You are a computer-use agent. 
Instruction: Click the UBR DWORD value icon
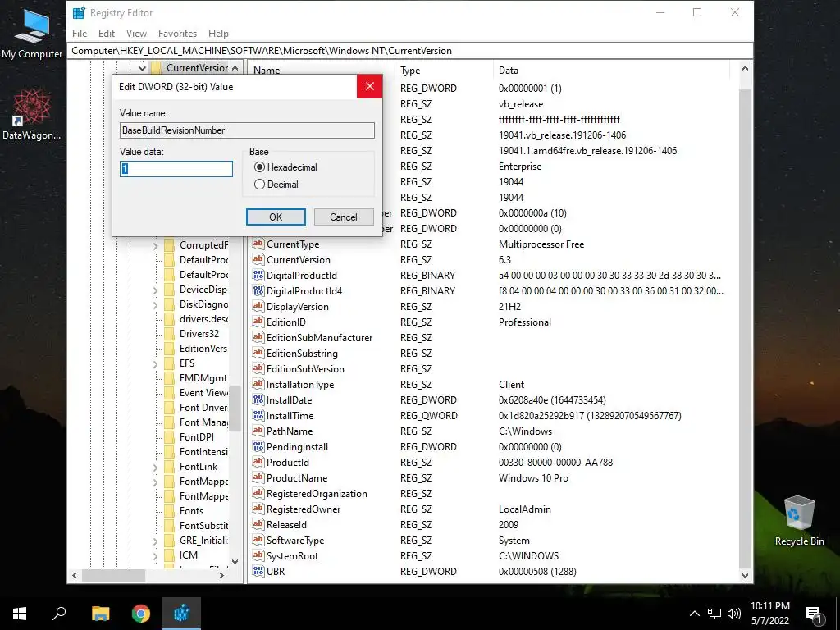click(x=258, y=571)
